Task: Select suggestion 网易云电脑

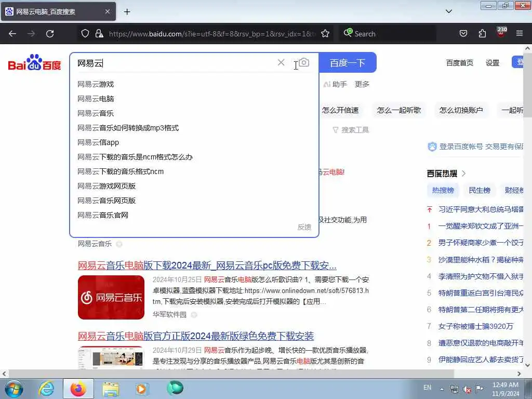Action: (x=96, y=99)
